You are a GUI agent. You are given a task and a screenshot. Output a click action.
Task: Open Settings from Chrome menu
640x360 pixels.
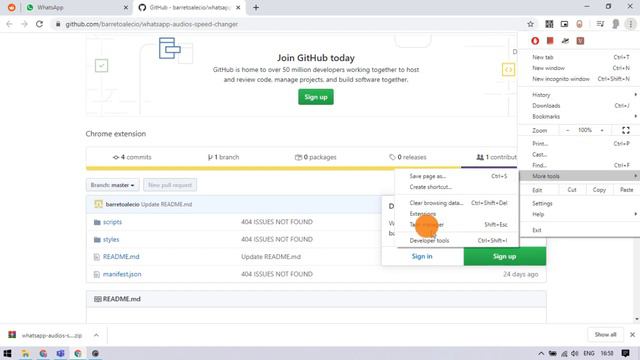point(580,203)
